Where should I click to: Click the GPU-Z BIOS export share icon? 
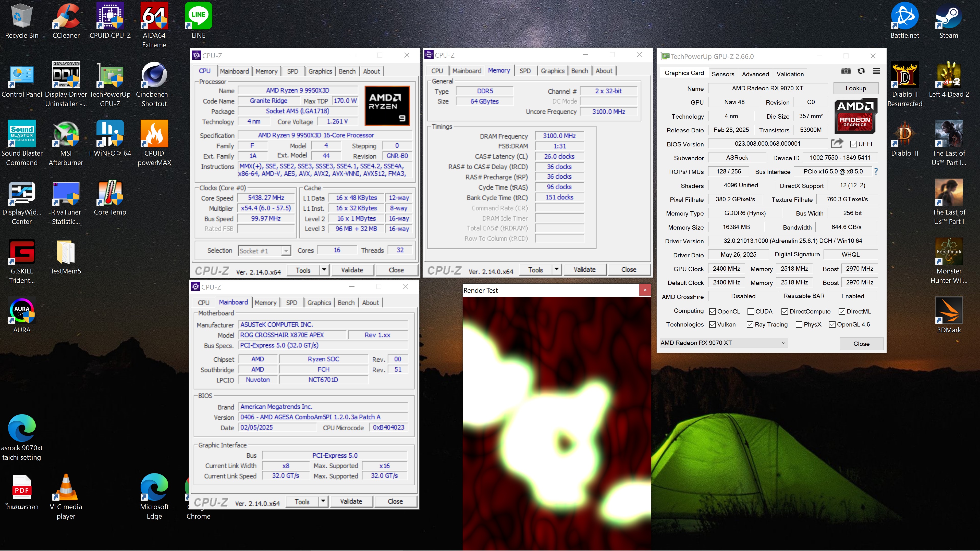(837, 143)
